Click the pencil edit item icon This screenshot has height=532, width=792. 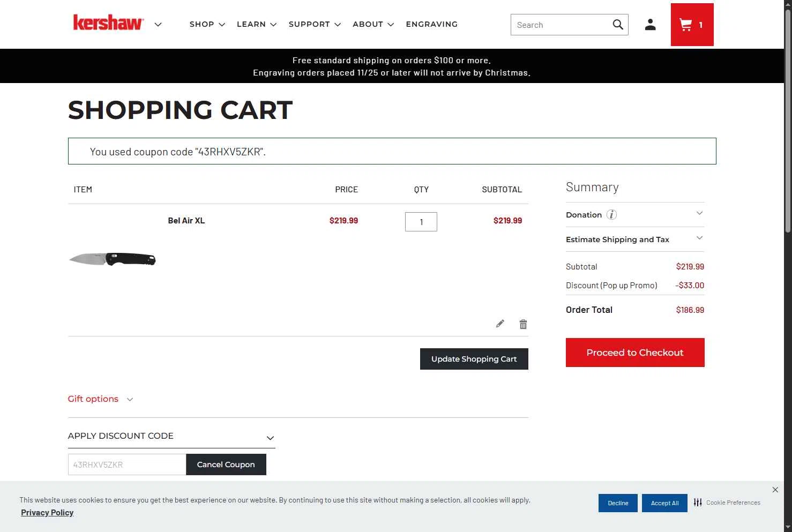500,324
